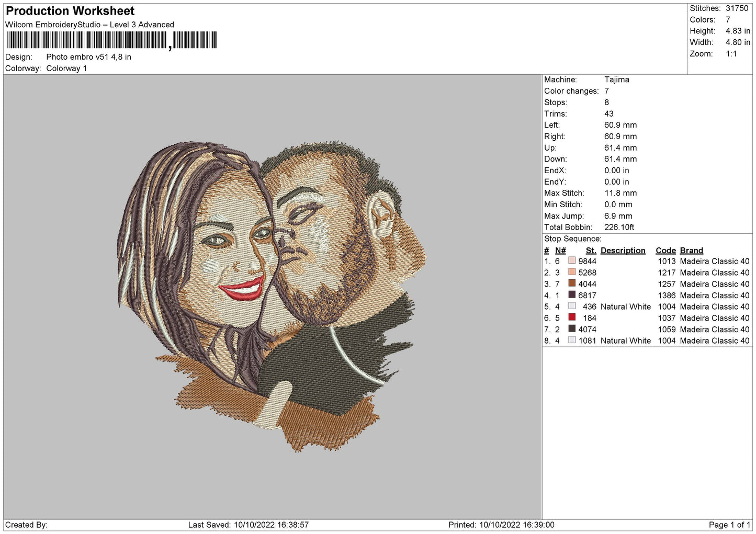Click stitch count 4044 in stop row 3

tap(588, 284)
